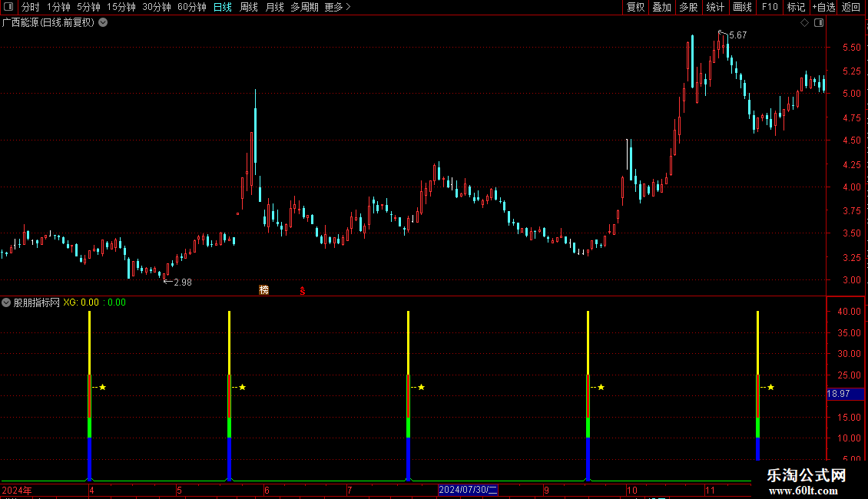Click the diamond icon above the chart
Image resolution: width=868 pixels, height=499 pixels.
[x=805, y=23]
